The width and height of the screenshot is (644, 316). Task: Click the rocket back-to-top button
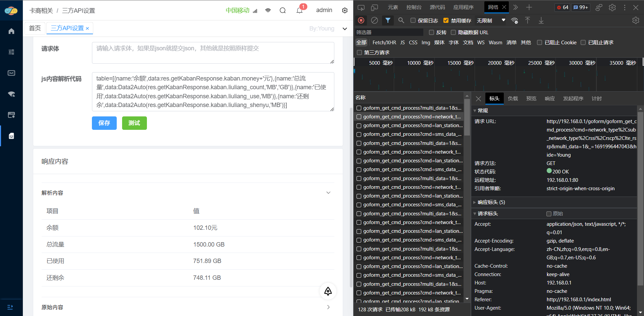(x=328, y=291)
